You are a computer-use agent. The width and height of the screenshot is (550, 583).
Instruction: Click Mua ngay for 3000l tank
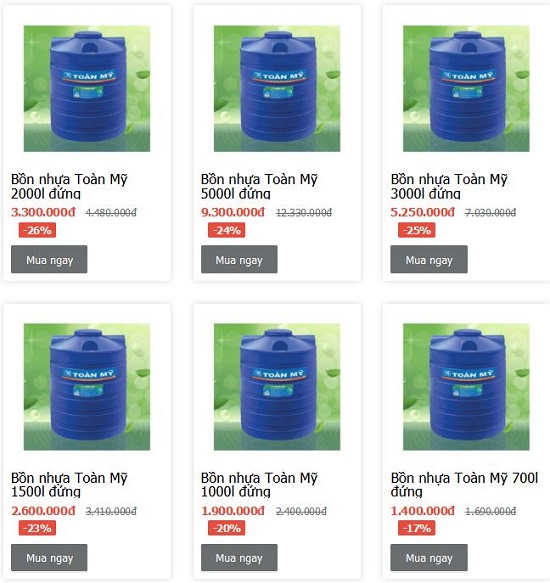point(429,259)
